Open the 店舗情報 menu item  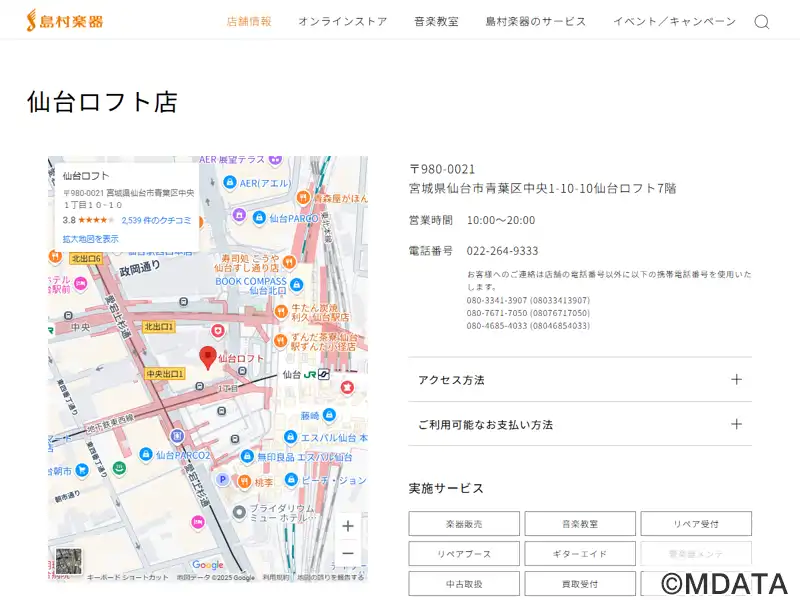[249, 21]
